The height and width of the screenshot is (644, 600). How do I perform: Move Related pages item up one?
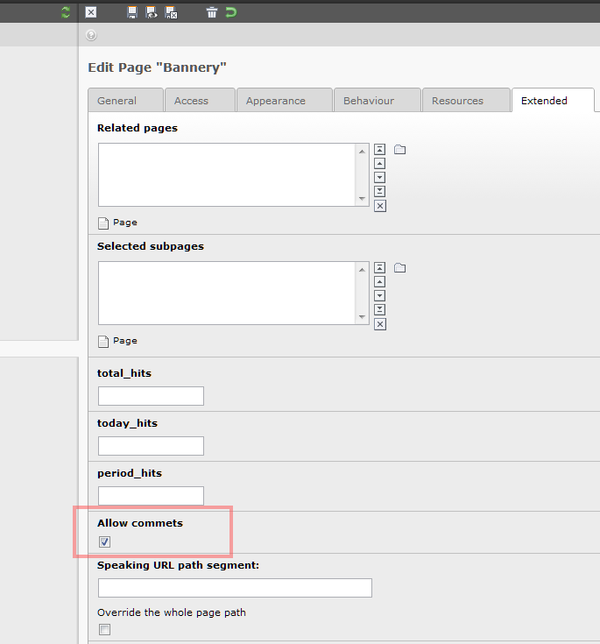[x=380, y=163]
